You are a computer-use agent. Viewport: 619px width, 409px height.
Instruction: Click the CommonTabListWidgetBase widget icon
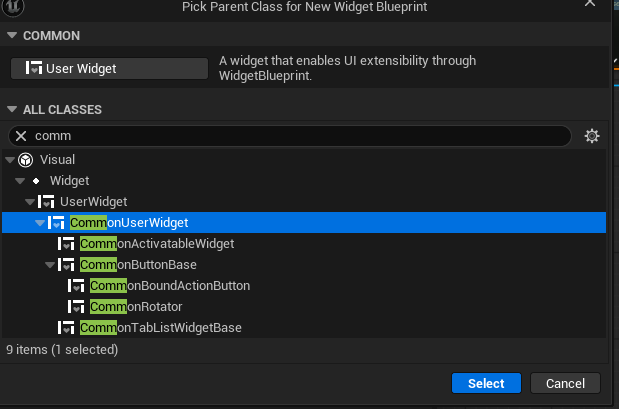click(x=66, y=327)
